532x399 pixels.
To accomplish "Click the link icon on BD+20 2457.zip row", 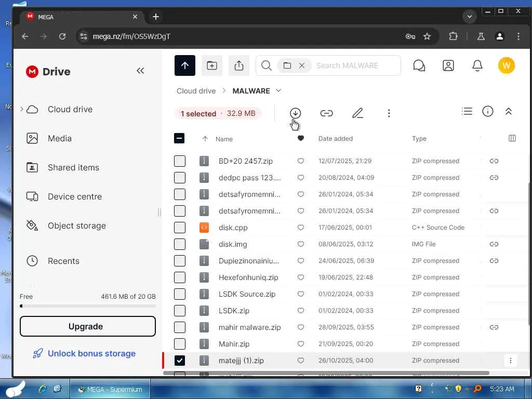I will [494, 161].
